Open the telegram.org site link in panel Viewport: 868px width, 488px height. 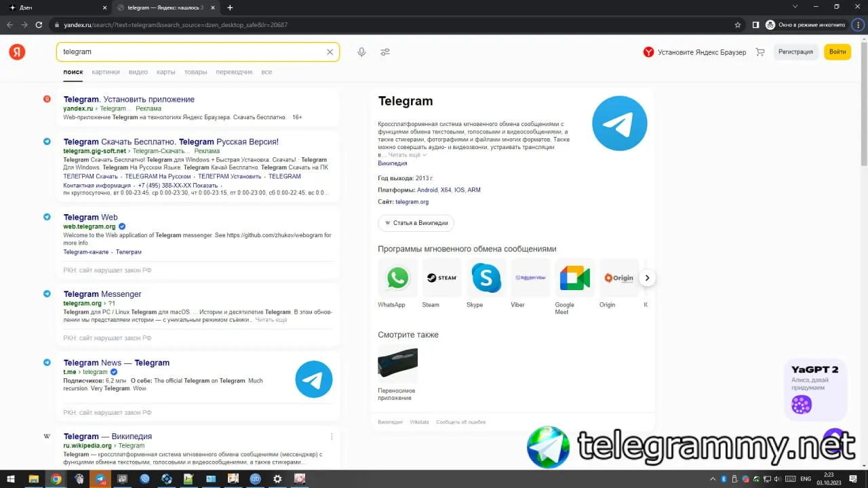(x=412, y=202)
